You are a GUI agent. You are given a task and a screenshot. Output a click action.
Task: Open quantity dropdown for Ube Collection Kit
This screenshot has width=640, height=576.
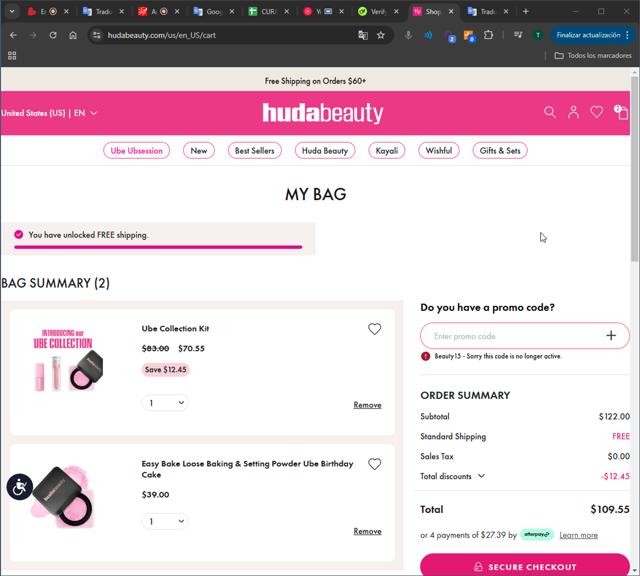(165, 403)
